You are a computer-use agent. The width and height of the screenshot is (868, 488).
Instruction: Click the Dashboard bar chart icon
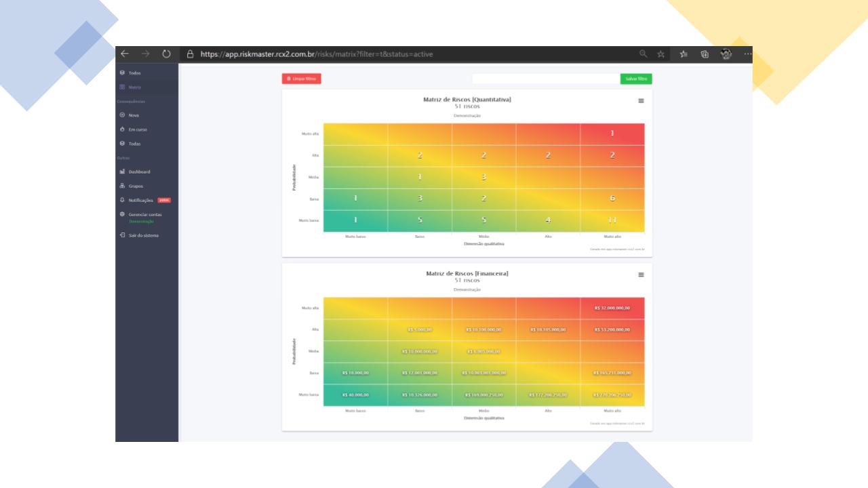[122, 172]
